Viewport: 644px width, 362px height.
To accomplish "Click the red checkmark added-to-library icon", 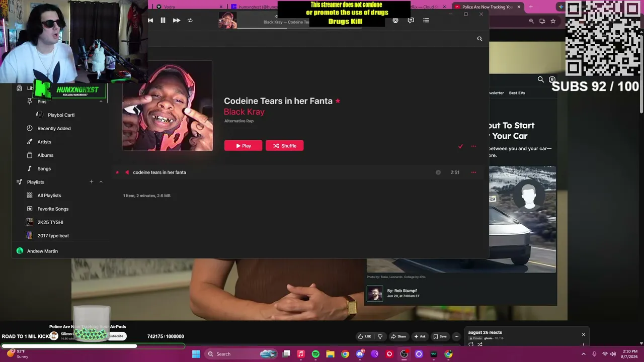I will [460, 146].
